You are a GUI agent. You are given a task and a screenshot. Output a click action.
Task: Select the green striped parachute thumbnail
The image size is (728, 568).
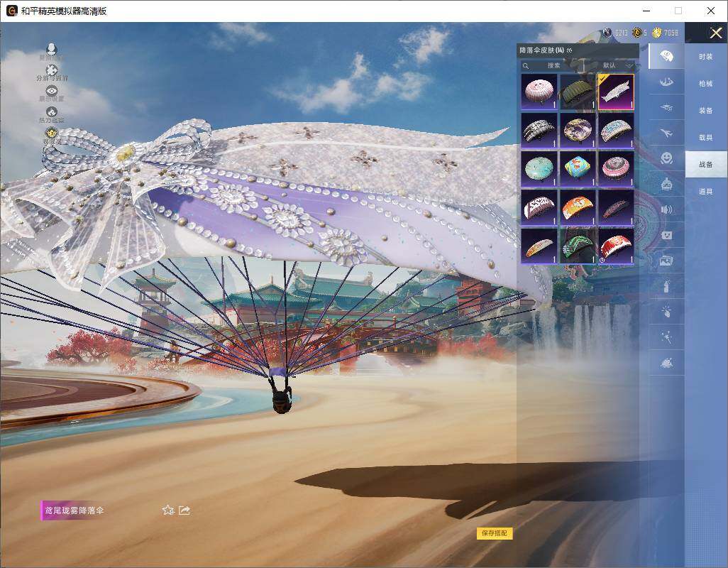pyautogui.click(x=578, y=246)
